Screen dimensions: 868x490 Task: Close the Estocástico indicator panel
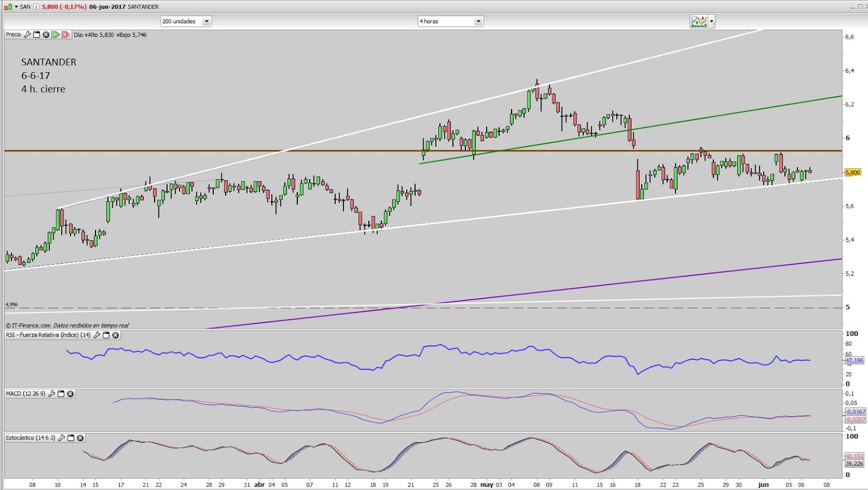coord(80,438)
